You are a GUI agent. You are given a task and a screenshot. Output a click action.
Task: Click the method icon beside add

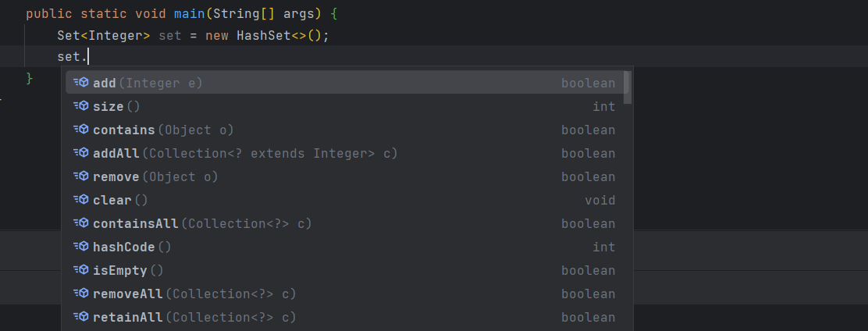tap(80, 83)
